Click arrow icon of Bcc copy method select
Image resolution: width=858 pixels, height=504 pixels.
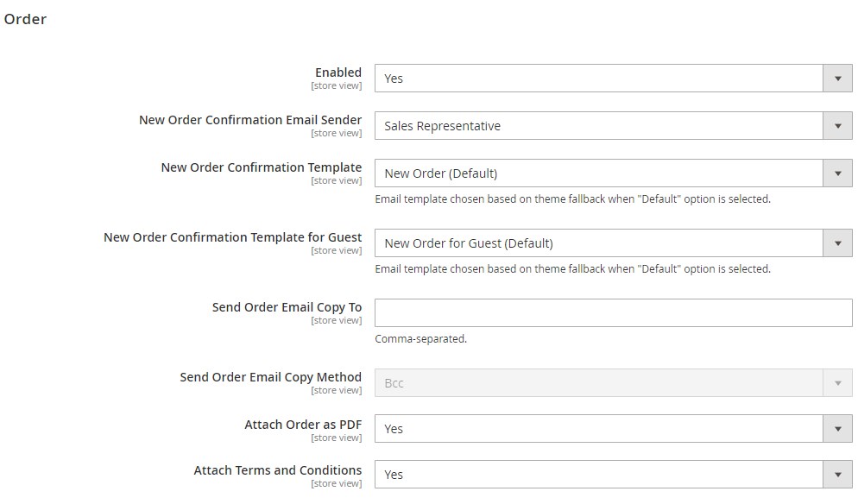tap(837, 383)
